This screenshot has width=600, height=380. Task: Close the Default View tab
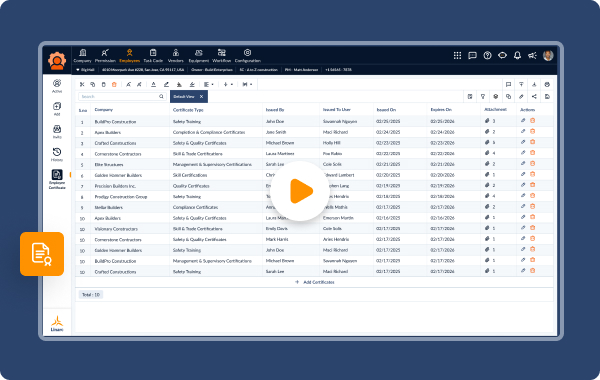pyautogui.click(x=201, y=96)
